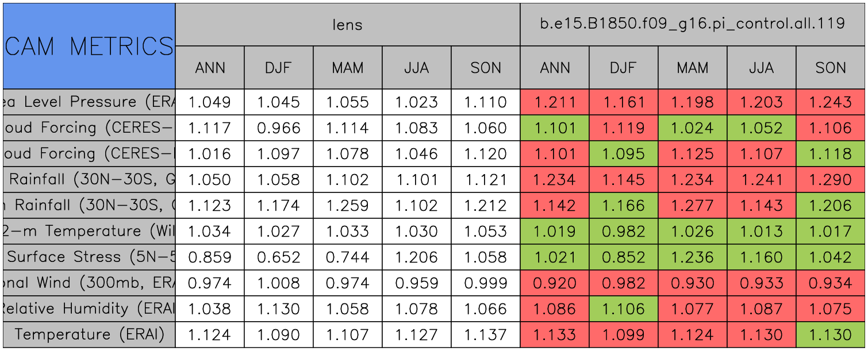Click the Zonal Wind (300mb) row label
Viewport: 868px width, 351px height.
point(89,283)
